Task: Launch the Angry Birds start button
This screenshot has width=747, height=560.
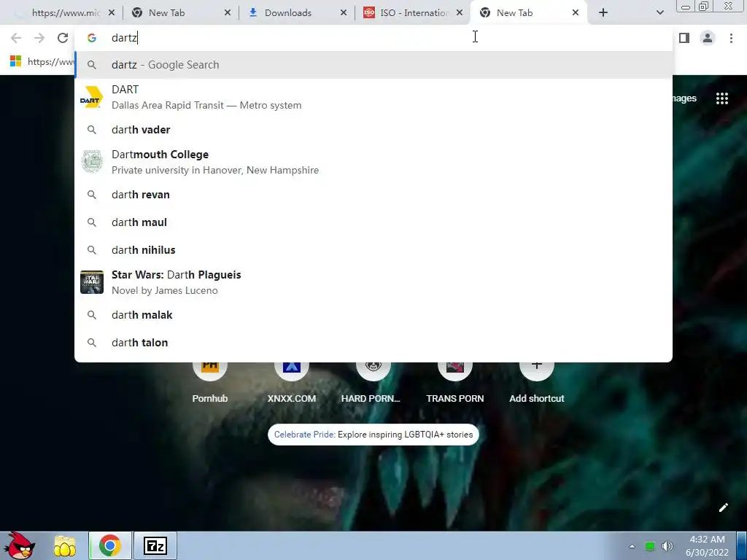Action: click(19, 545)
